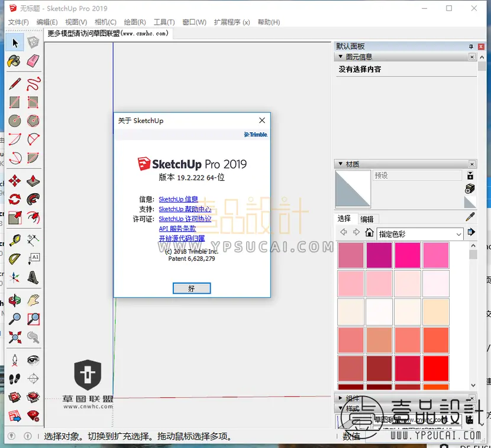This screenshot has height=448, width=491.
Task: Collapse the 图元信息 panel
Action: coord(340,57)
